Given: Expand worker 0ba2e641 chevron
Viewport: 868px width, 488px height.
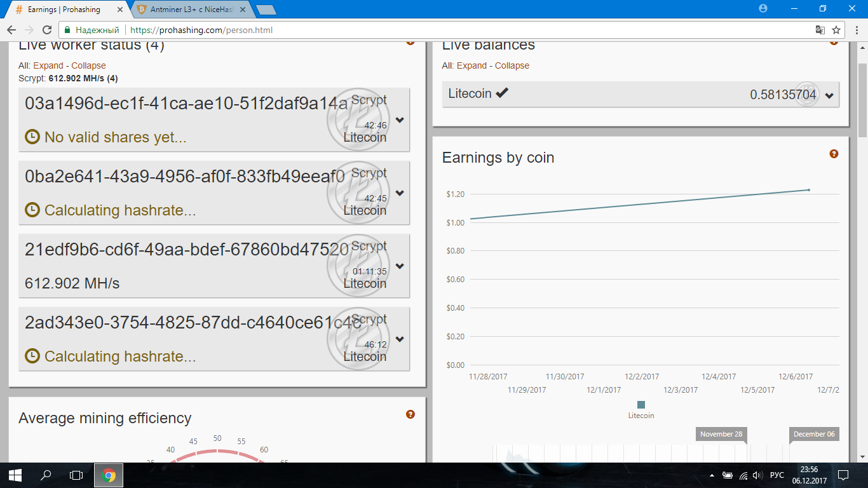Looking at the screenshot, I should [x=400, y=193].
